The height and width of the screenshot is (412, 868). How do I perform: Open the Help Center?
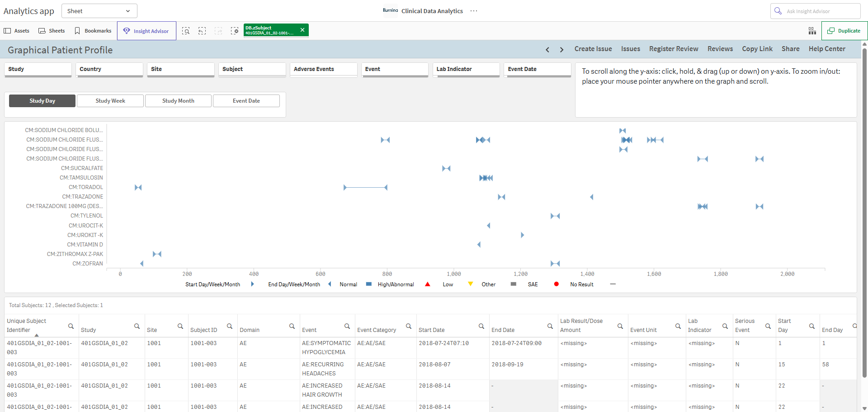pos(827,49)
